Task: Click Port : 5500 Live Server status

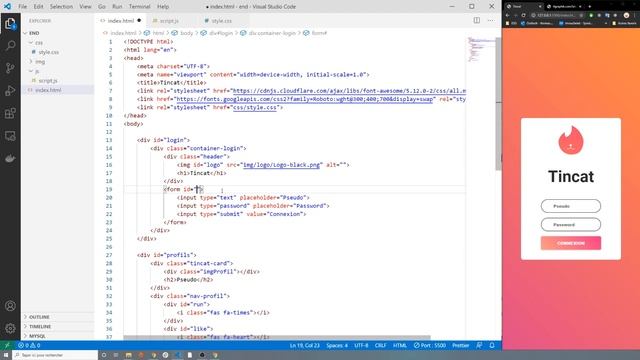Action: tap(430, 345)
